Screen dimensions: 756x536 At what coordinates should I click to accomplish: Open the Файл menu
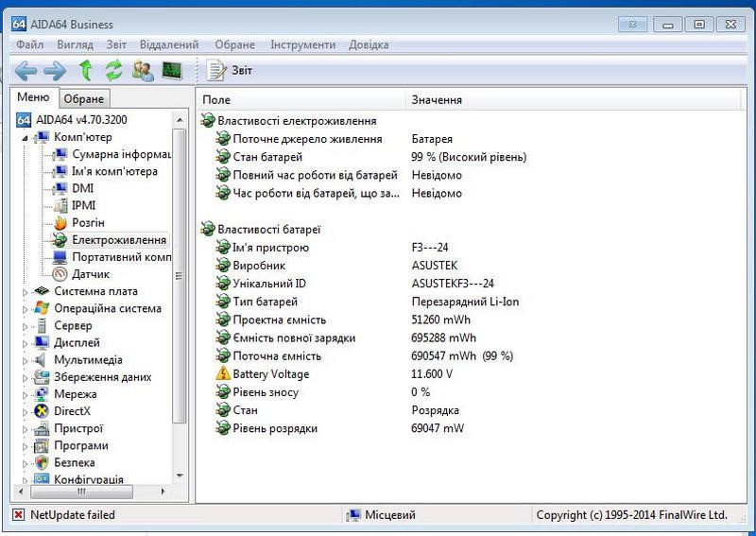coord(30,44)
